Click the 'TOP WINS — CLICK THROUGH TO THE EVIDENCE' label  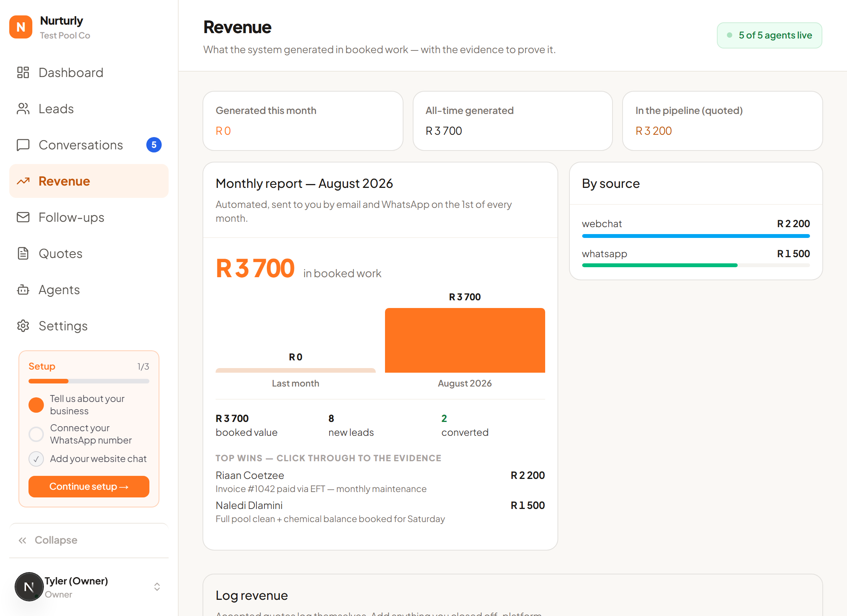point(328,458)
